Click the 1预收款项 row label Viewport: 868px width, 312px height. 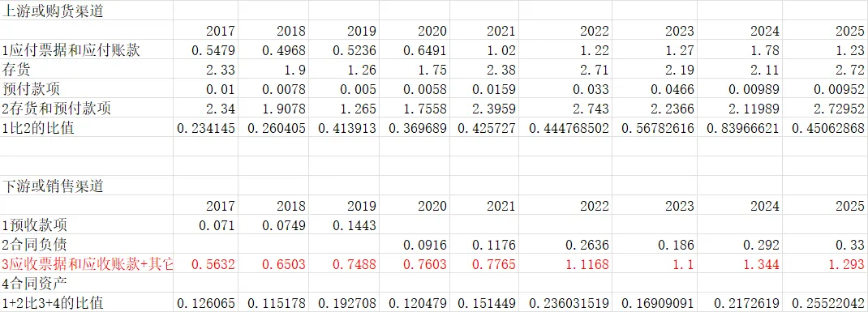click(x=87, y=225)
